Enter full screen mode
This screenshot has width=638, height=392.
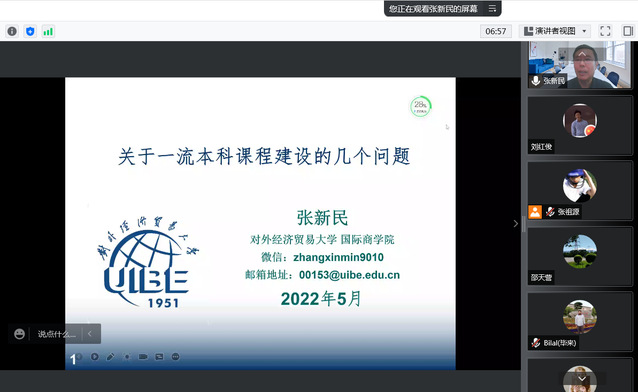pos(605,31)
